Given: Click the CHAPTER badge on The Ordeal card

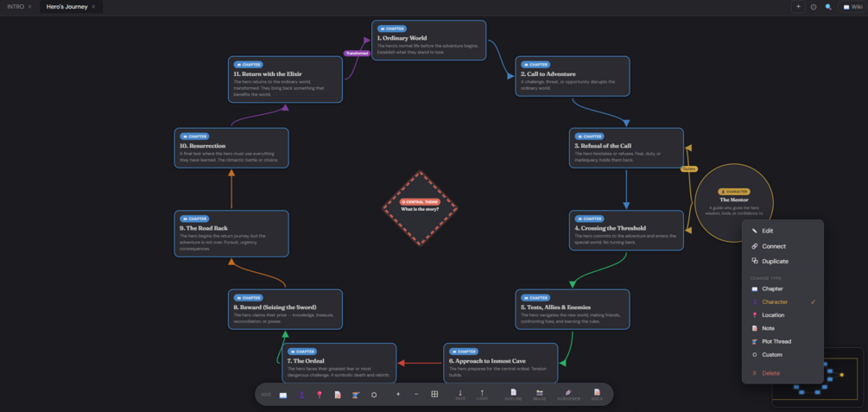Looking at the screenshot, I should pyautogui.click(x=302, y=352).
